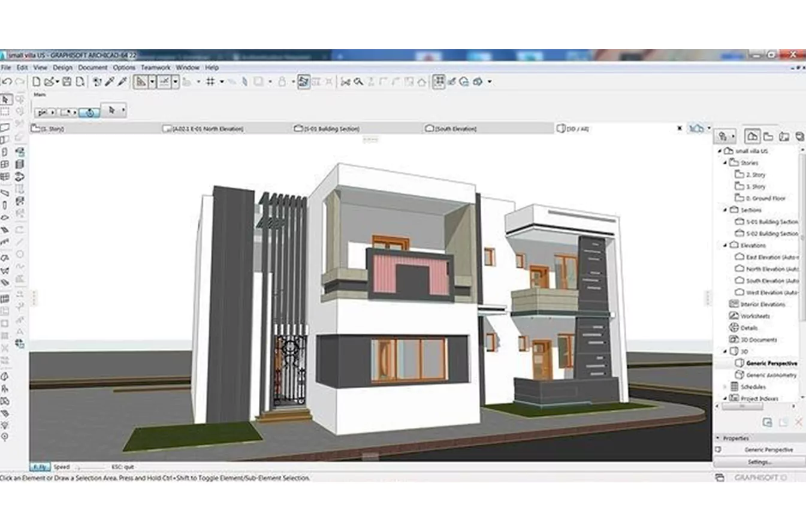This screenshot has height=532, width=806.
Task: Open the Document menu
Action: (x=92, y=68)
